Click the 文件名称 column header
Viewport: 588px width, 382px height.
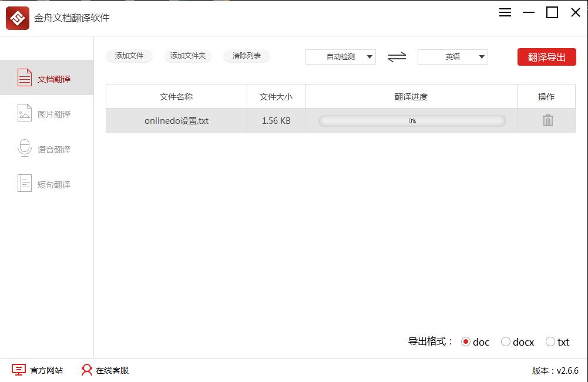(x=176, y=96)
